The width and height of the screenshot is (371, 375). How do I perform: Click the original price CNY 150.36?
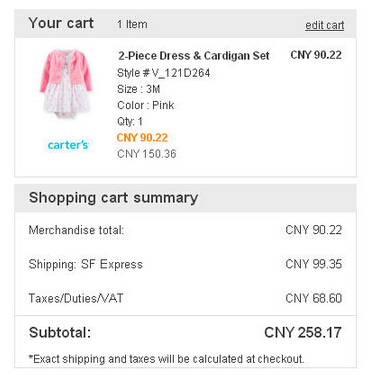pos(147,154)
